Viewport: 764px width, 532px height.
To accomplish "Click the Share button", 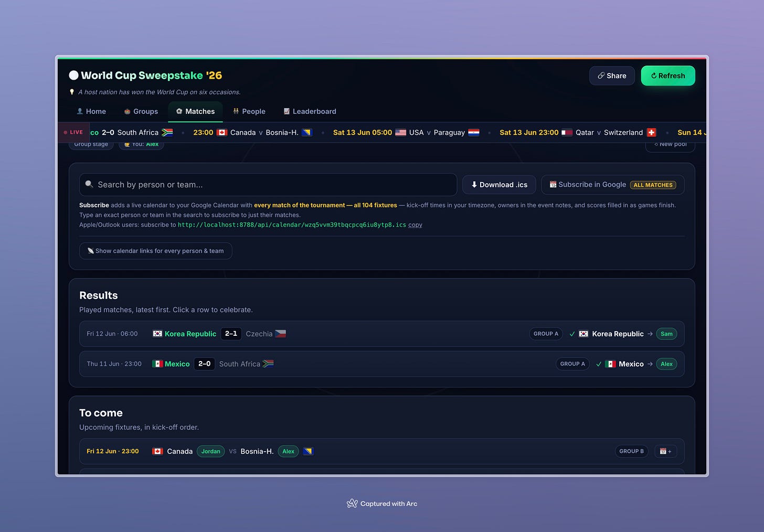I will 612,76.
